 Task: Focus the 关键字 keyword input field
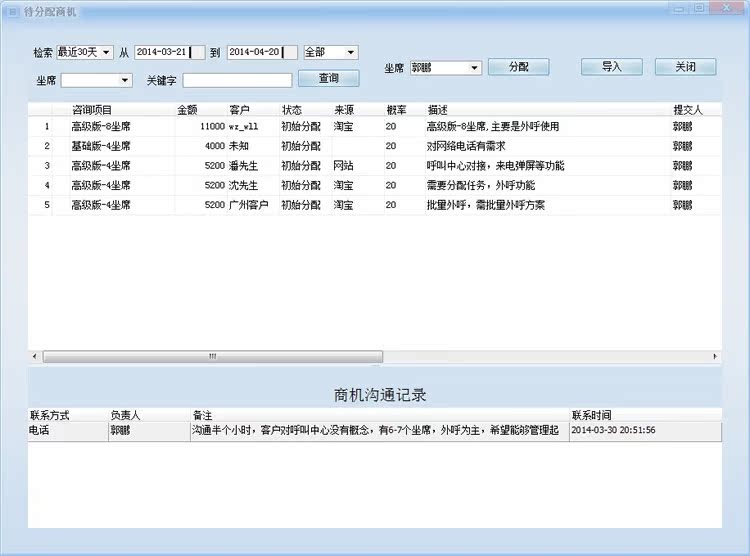[x=237, y=80]
